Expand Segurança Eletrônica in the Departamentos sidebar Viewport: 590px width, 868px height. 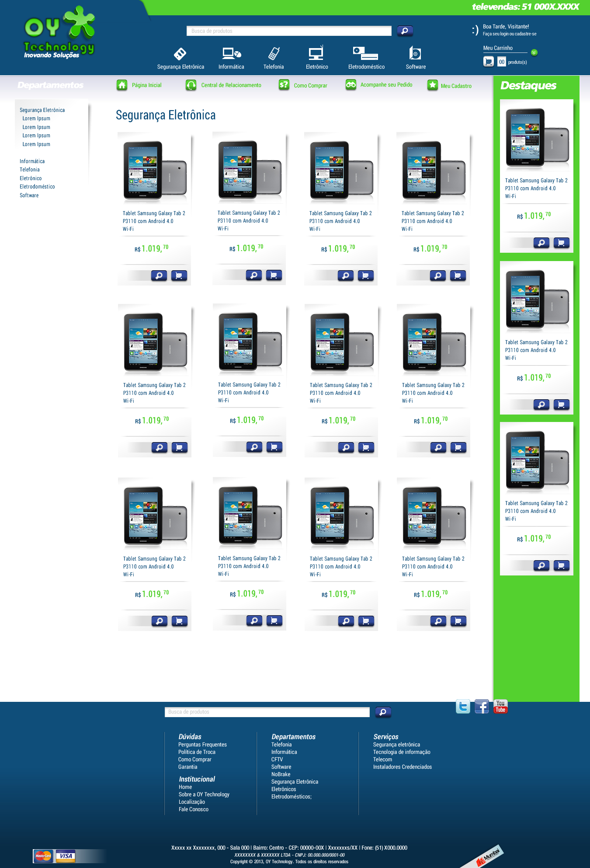[42, 110]
